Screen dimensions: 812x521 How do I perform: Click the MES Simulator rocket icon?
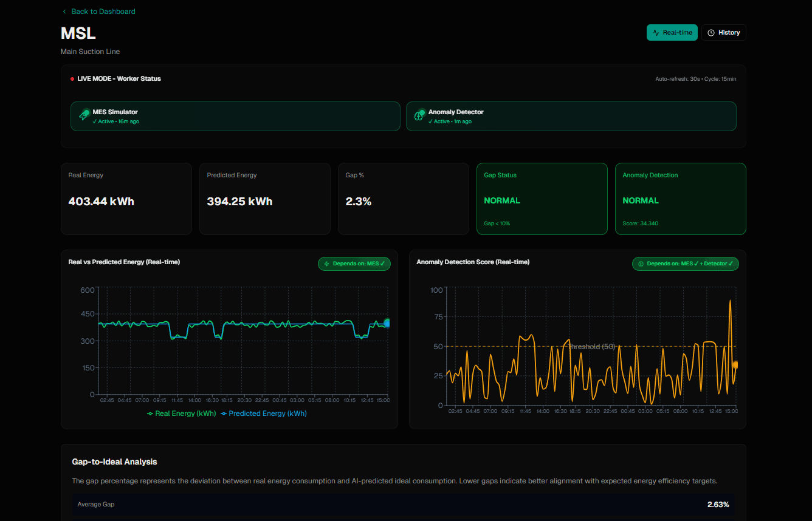tap(84, 115)
